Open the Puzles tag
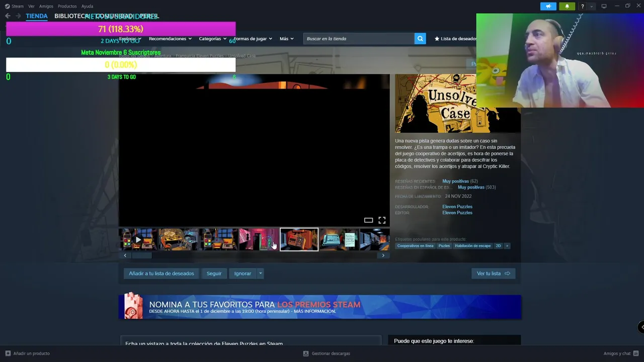This screenshot has width=644, height=362. point(444,246)
